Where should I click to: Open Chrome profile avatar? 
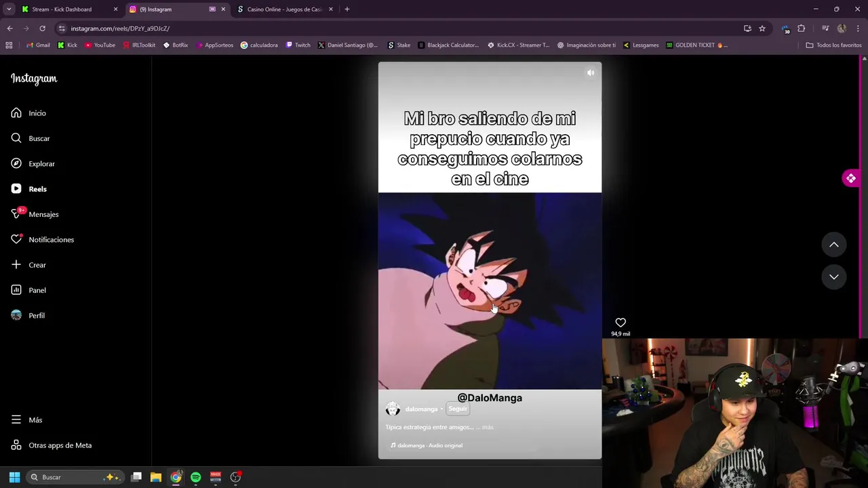[842, 28]
